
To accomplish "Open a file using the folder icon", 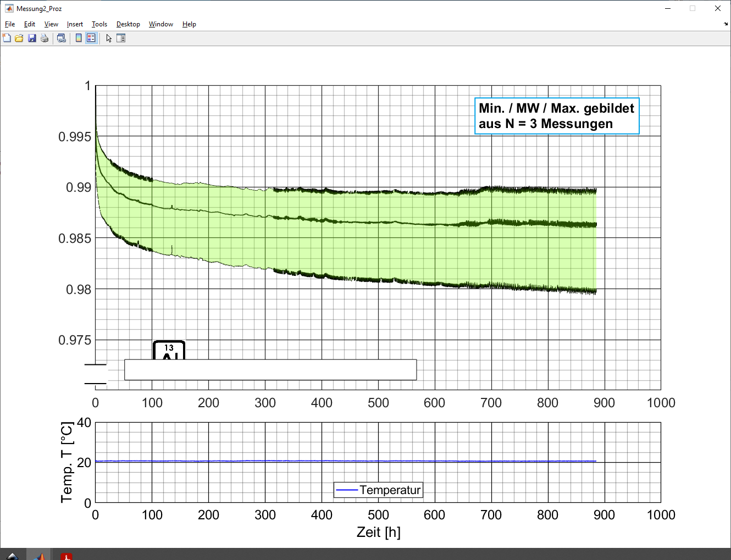I will click(x=19, y=38).
